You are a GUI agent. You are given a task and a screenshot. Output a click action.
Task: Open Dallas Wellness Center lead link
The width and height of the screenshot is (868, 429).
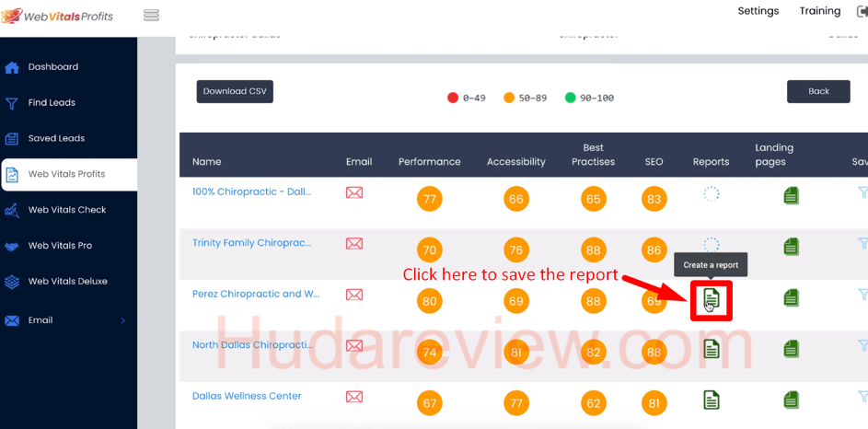pyautogui.click(x=247, y=396)
